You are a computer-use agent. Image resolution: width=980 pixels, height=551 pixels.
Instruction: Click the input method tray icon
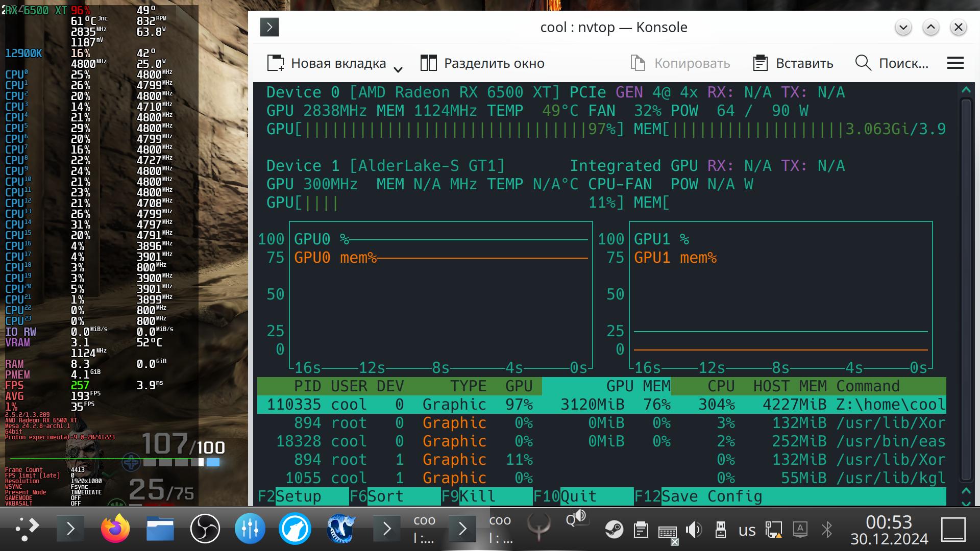[800, 530]
